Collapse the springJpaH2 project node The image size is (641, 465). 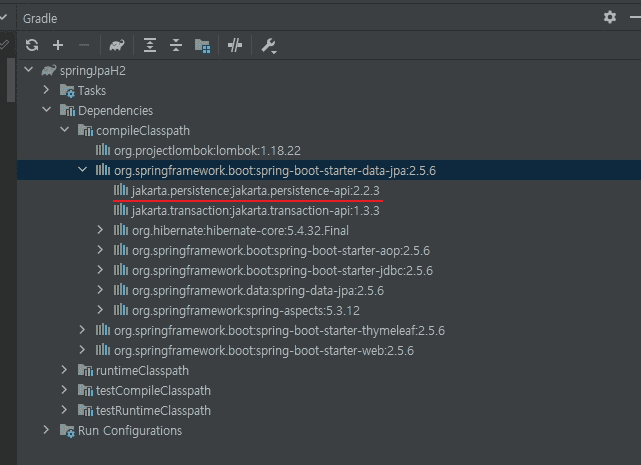[x=29, y=70]
